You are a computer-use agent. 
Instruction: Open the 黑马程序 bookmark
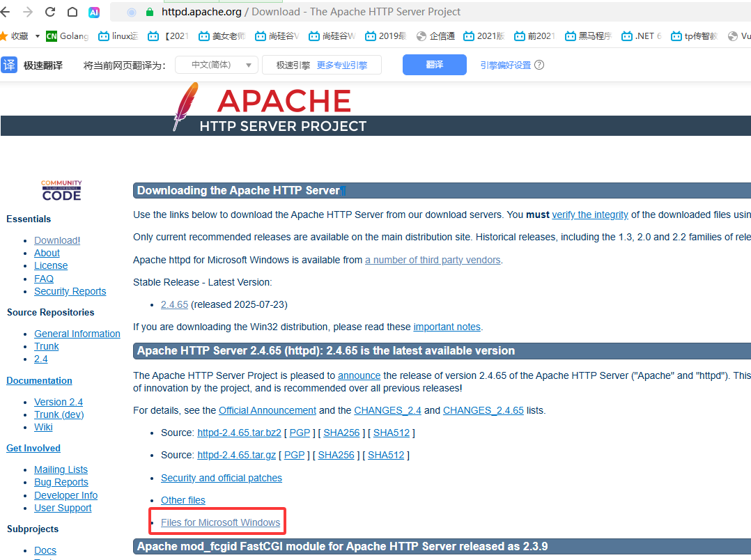point(588,36)
